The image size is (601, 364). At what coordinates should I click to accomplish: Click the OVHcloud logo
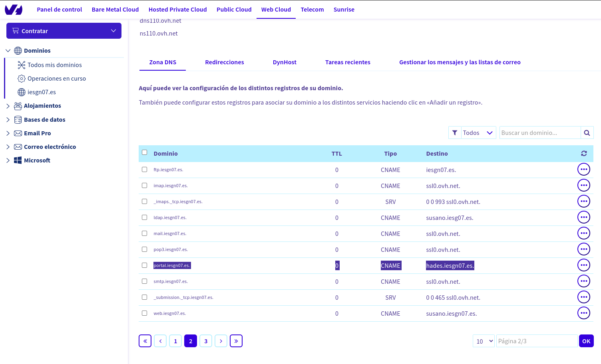(13, 9)
